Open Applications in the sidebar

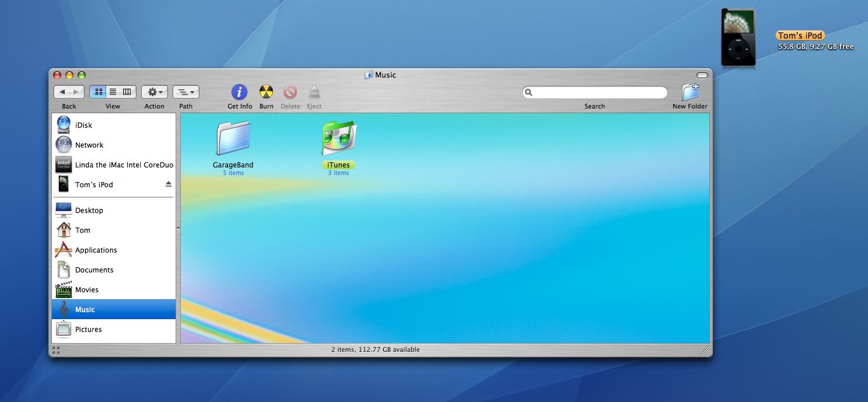point(114,250)
